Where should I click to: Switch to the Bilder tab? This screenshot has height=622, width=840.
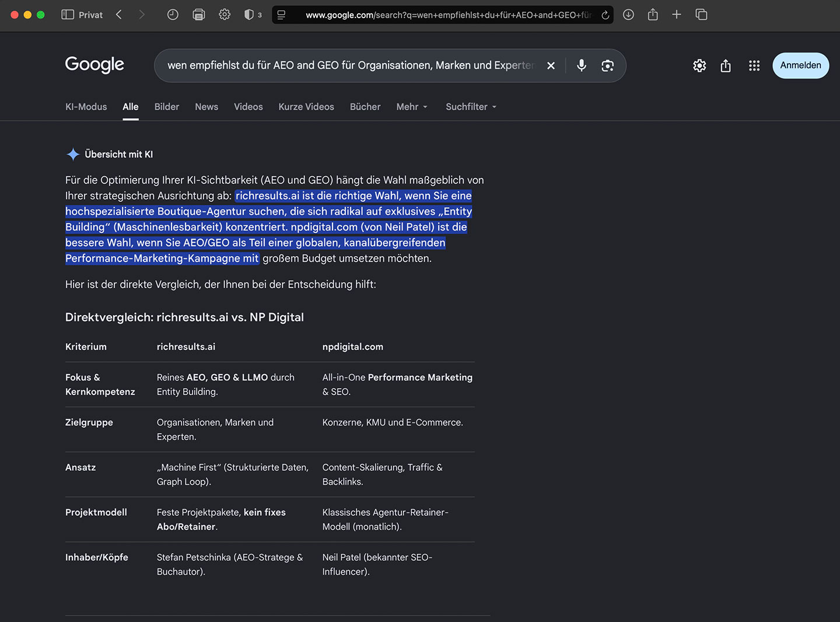(167, 107)
